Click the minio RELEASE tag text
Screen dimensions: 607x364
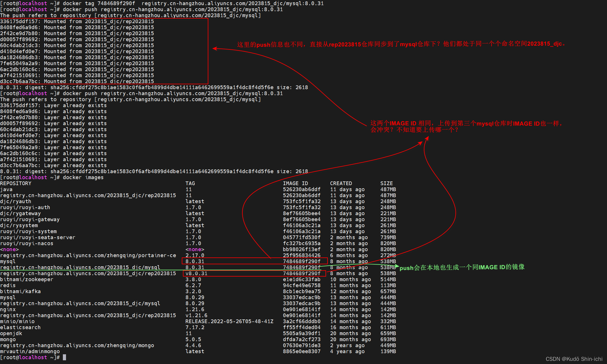coord(229,321)
